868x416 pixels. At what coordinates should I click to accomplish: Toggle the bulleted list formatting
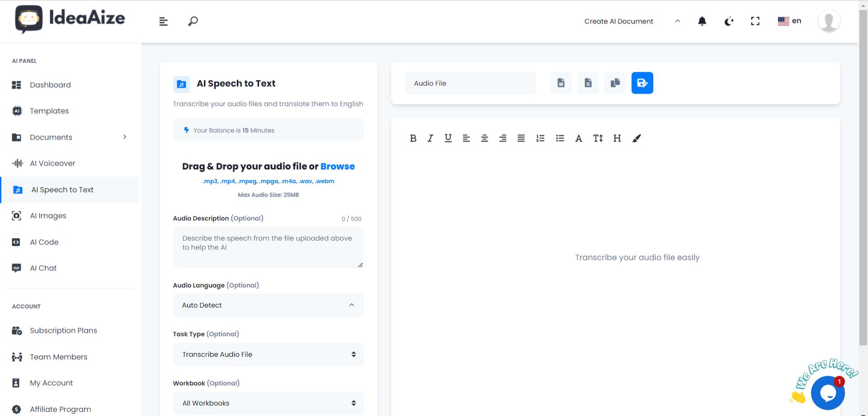pyautogui.click(x=560, y=138)
